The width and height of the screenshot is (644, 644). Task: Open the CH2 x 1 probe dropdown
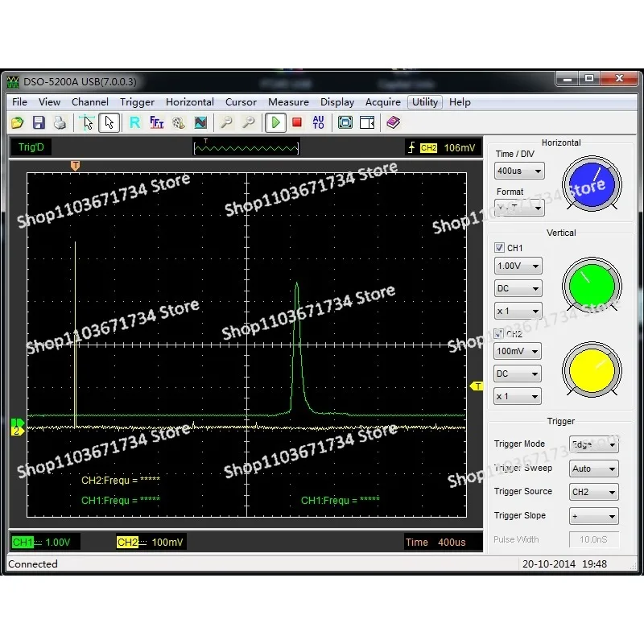517,396
